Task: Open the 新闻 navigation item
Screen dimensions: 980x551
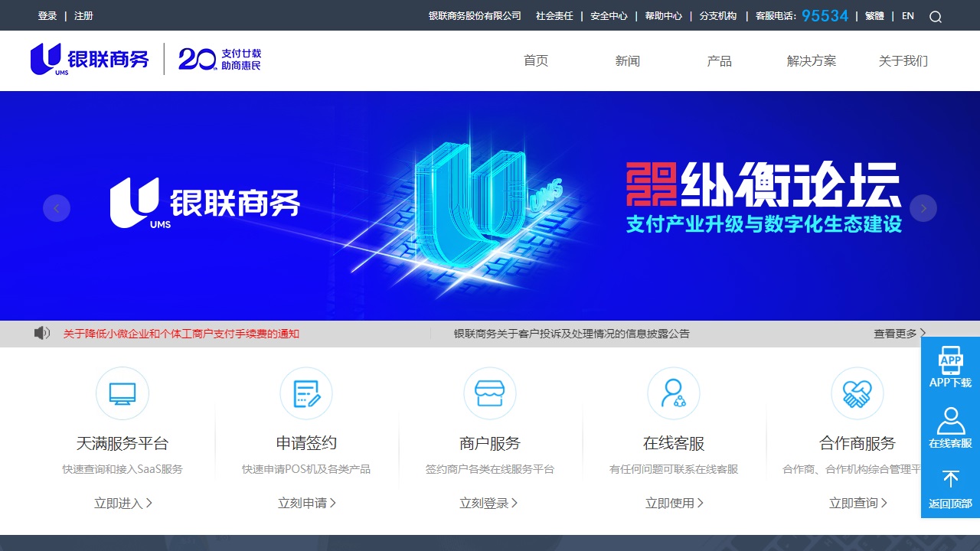Action: 628,61
